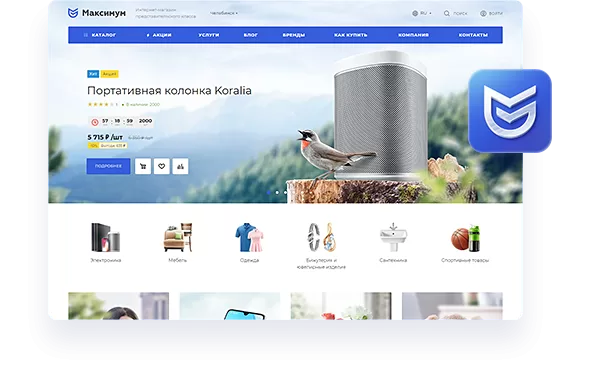
Task: Click the search magnifier icon
Action: (x=447, y=13)
